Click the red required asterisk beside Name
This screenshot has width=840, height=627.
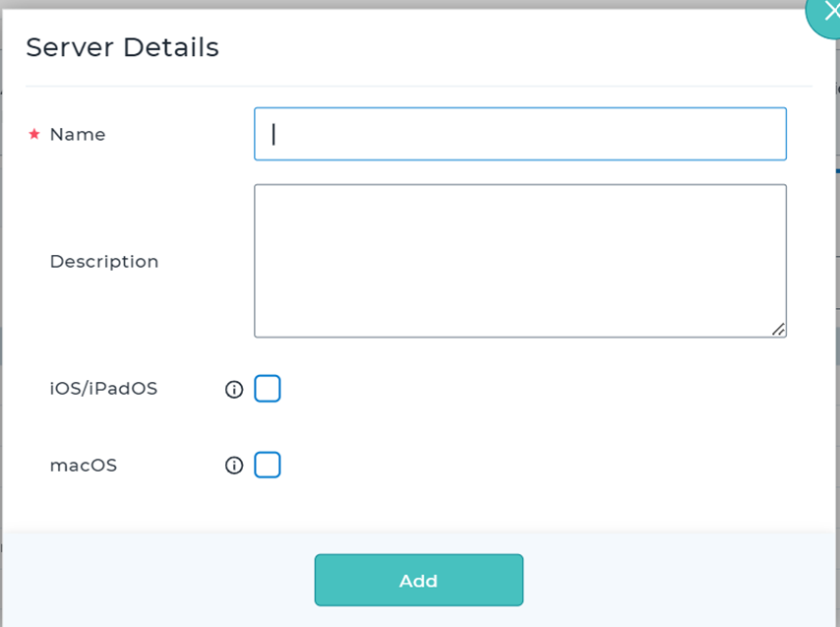click(x=34, y=134)
